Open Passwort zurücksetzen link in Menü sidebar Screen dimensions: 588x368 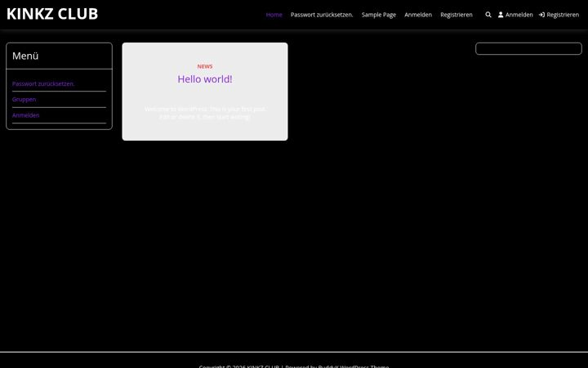tap(43, 83)
